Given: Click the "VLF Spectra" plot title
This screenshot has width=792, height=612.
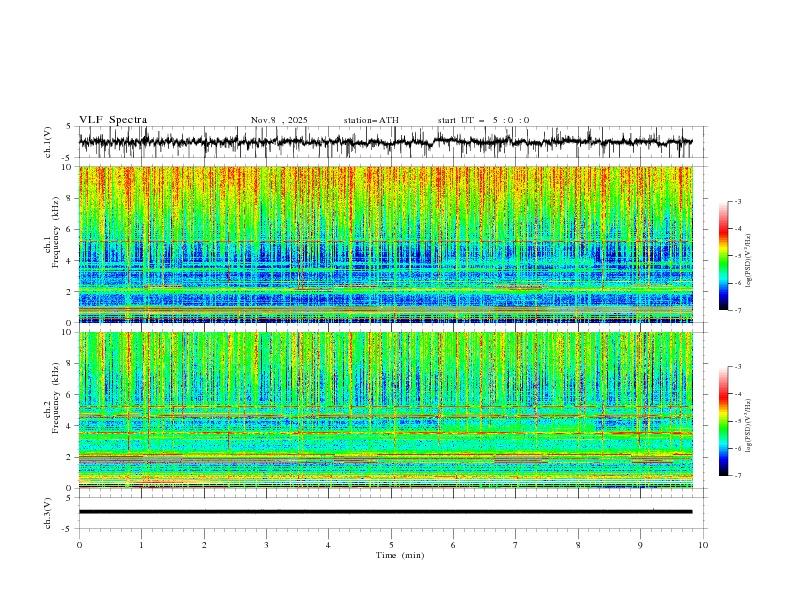Looking at the screenshot, I should coord(113,120).
